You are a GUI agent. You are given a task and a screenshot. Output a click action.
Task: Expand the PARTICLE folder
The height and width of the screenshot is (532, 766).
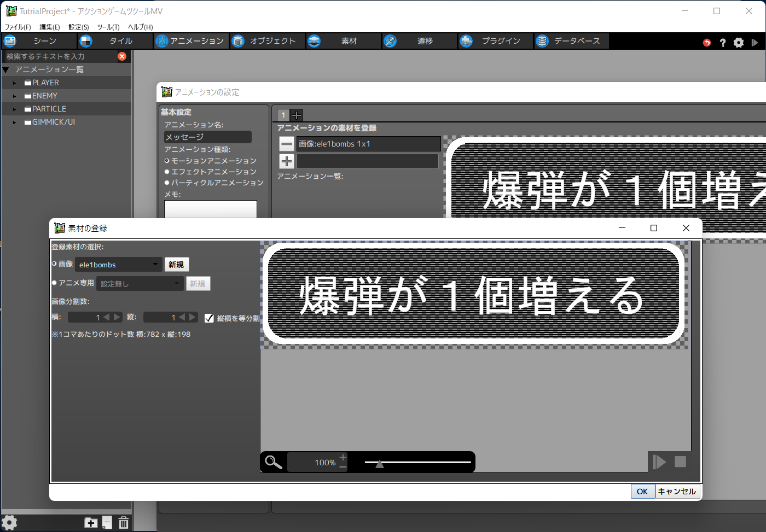point(15,109)
